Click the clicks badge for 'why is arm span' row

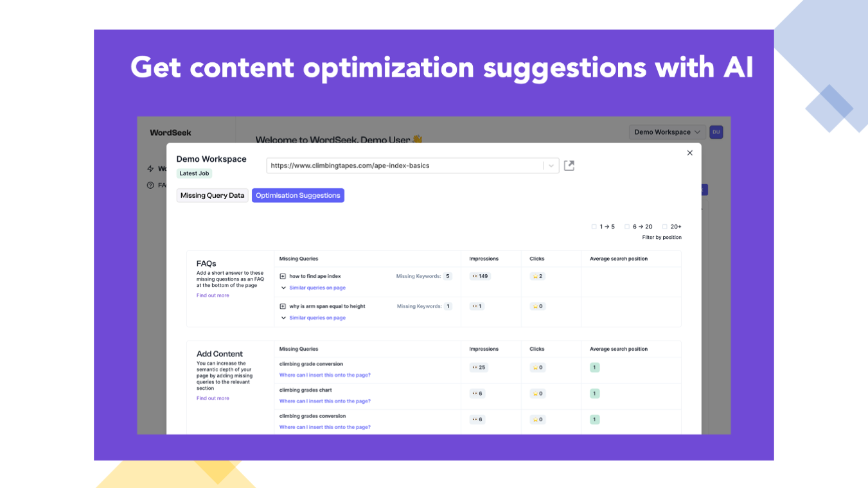coord(537,306)
